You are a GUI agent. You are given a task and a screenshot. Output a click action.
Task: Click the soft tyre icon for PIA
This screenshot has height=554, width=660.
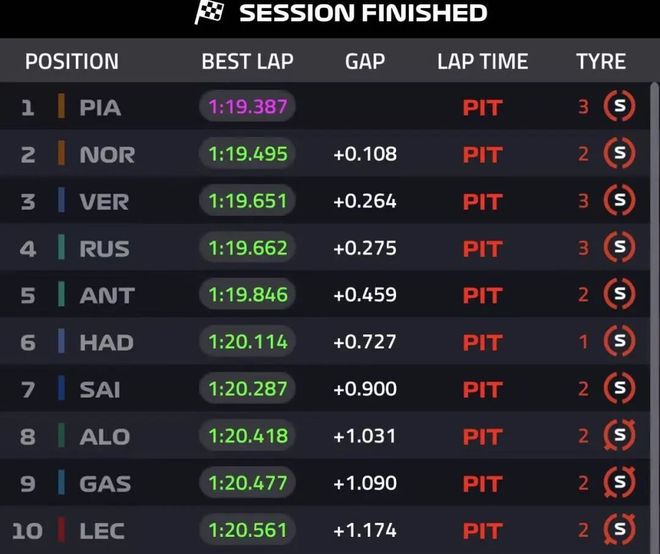tap(619, 107)
